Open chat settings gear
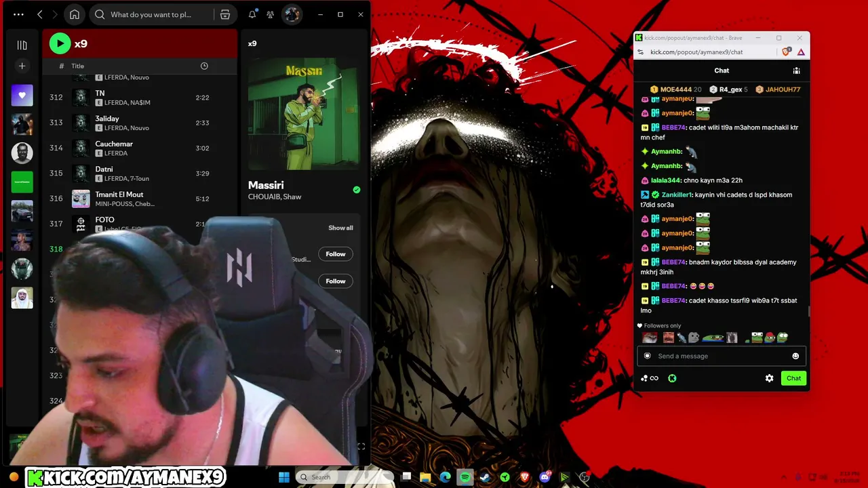This screenshot has height=488, width=868. (769, 378)
